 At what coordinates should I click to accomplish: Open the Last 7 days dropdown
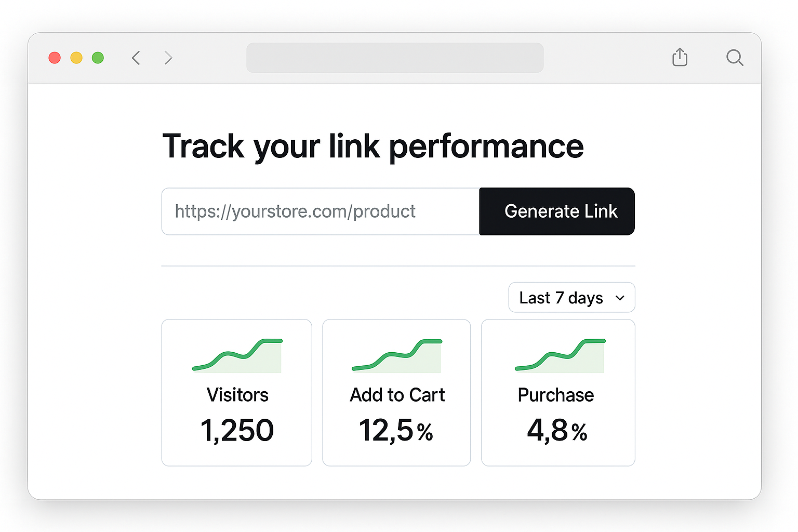click(x=571, y=298)
